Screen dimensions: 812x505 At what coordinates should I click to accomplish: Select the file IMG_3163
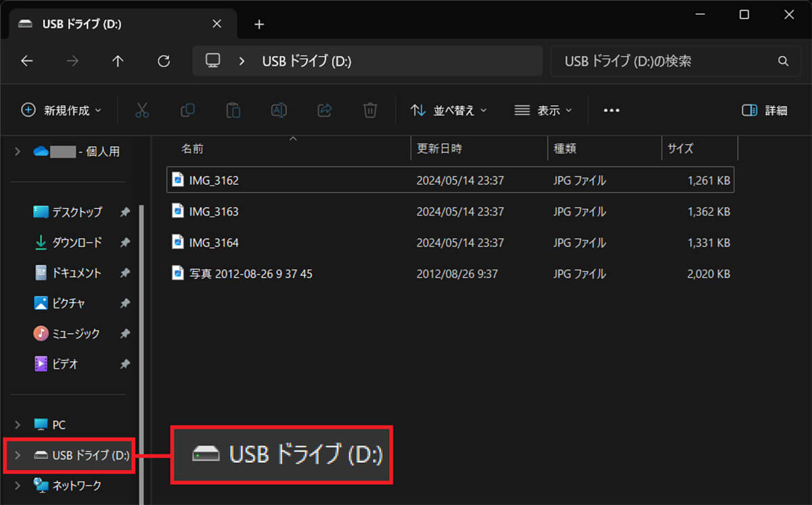coord(451,212)
